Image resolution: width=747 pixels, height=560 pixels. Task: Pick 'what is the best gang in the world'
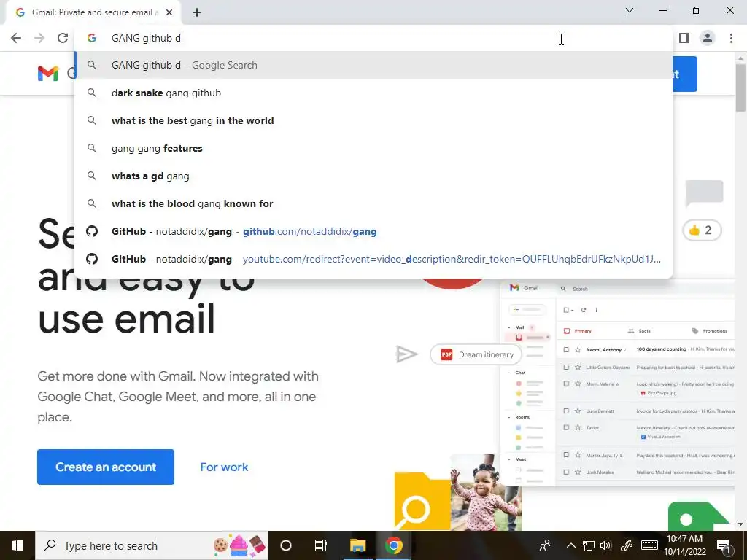point(373,120)
